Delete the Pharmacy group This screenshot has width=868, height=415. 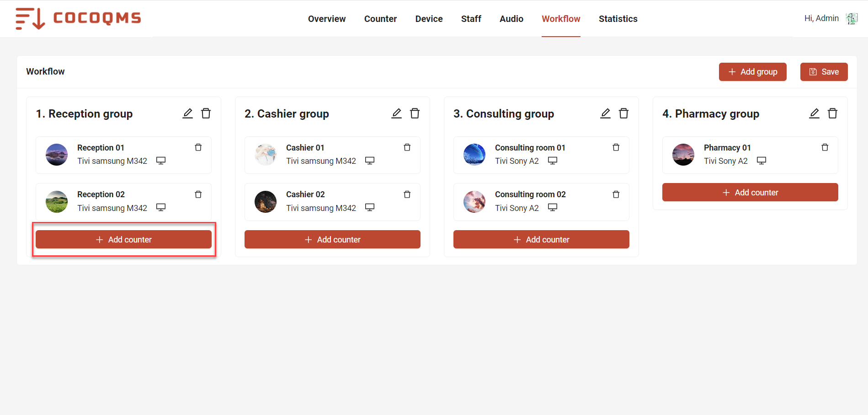[x=833, y=113]
